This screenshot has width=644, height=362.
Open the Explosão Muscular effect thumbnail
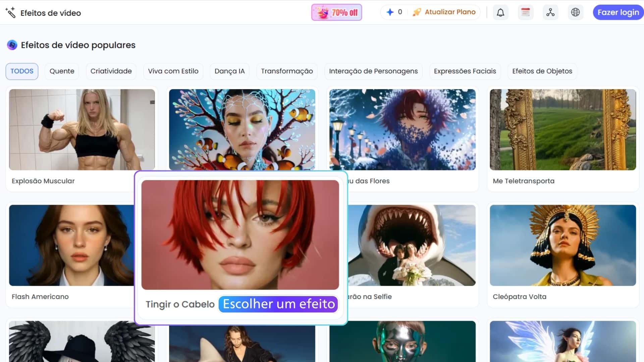[x=82, y=129]
